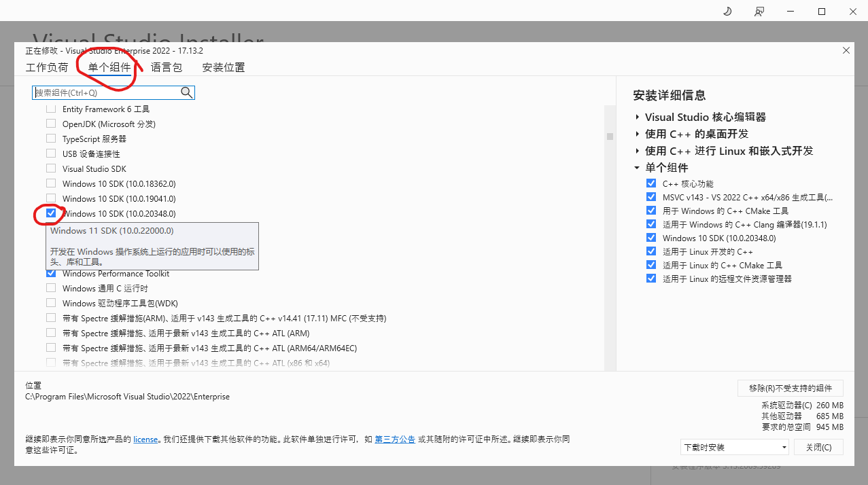Open the license link

(x=145, y=439)
